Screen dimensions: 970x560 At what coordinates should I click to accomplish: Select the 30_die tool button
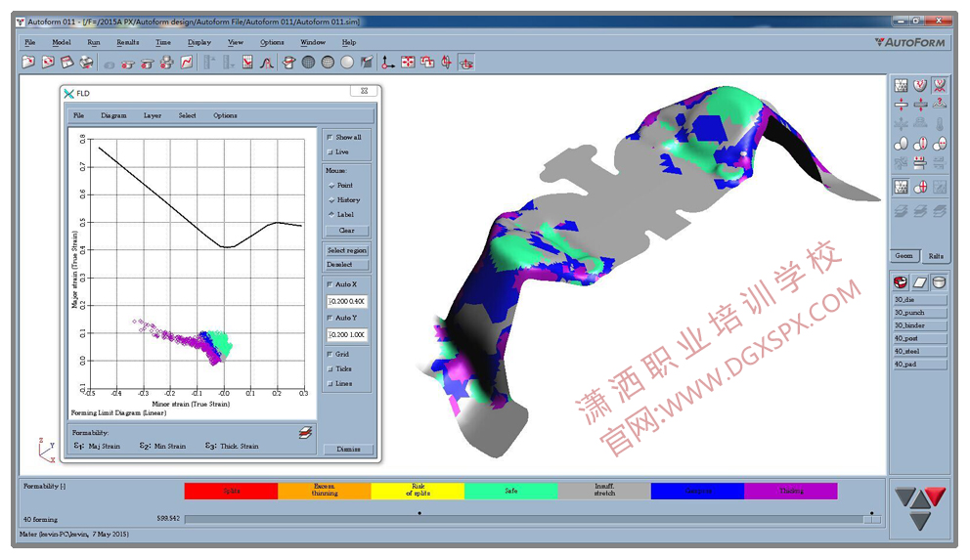click(920, 300)
